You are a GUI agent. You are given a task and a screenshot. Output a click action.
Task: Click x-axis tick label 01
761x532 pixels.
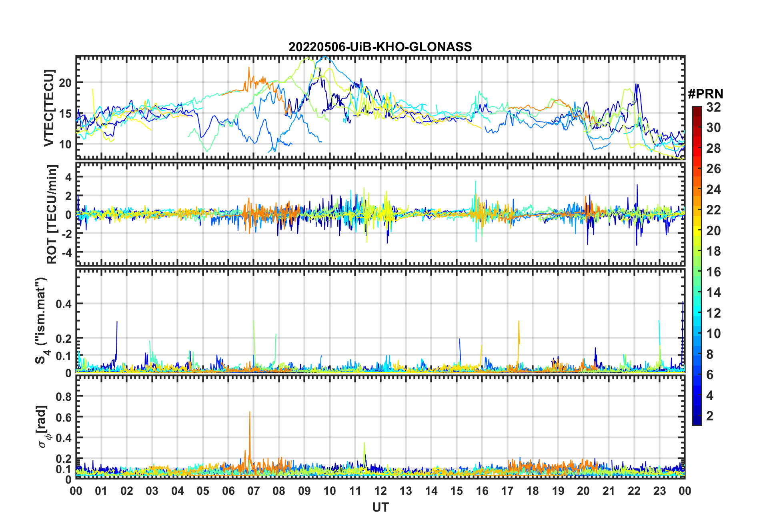(x=101, y=491)
